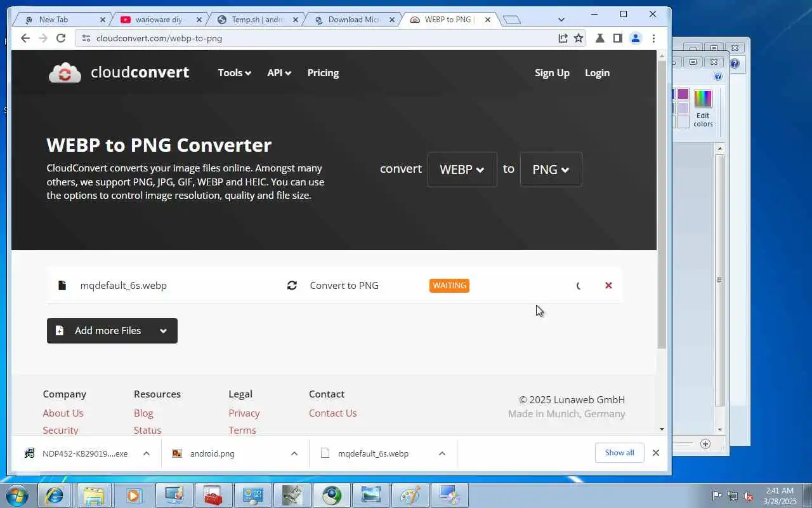Open the share page icon in address bar

563,38
